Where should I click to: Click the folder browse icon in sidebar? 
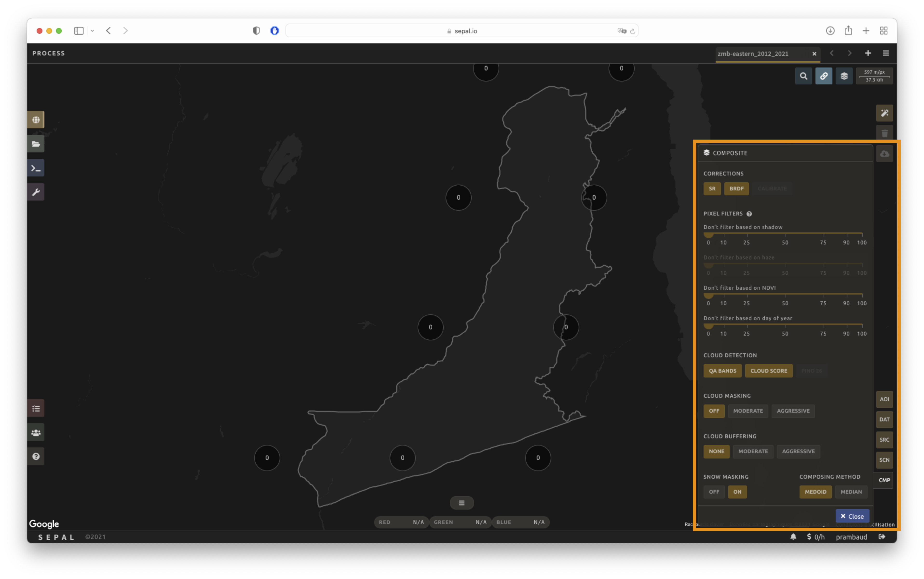[36, 144]
